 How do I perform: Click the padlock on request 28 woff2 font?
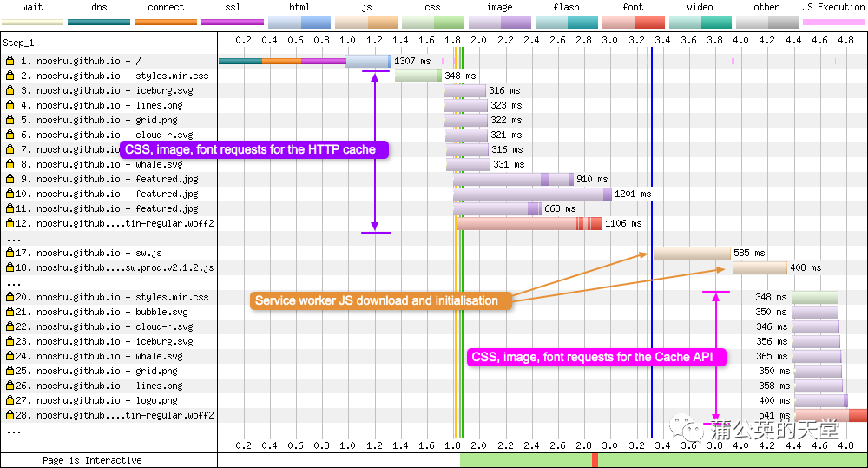point(10,415)
